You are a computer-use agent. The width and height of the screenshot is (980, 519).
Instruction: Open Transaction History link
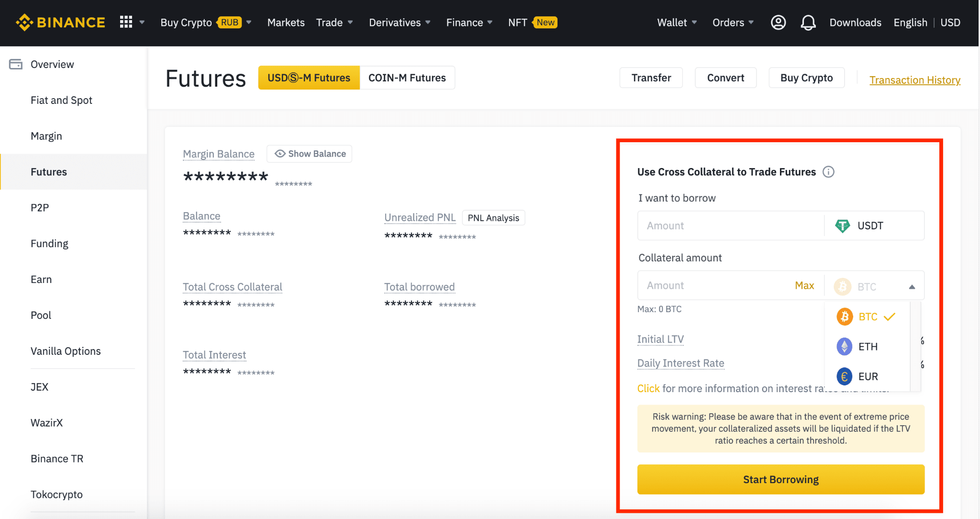coord(914,80)
